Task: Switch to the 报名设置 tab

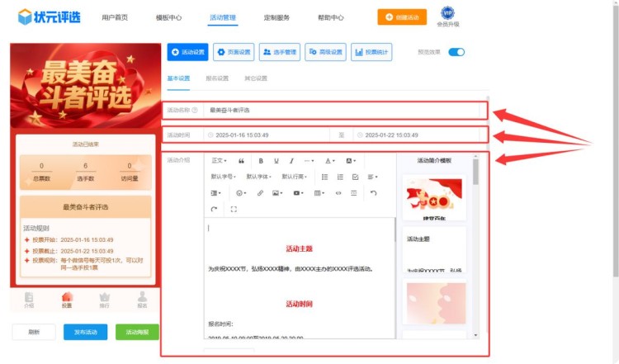Action: (217, 79)
